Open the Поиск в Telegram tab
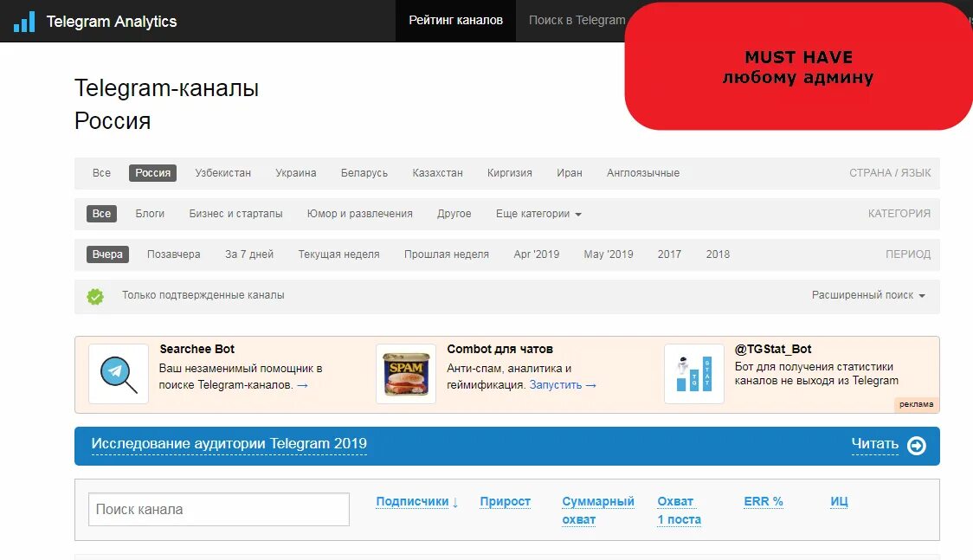Image resolution: width=973 pixels, height=560 pixels. (577, 21)
